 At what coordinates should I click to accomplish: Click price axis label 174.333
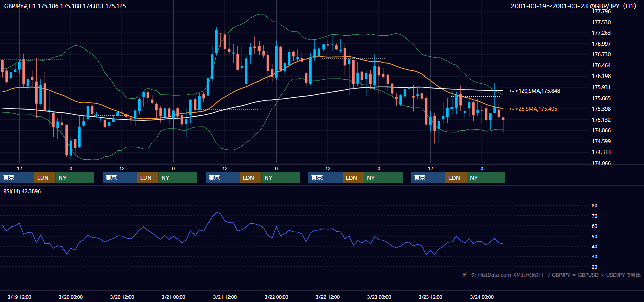pyautogui.click(x=601, y=152)
